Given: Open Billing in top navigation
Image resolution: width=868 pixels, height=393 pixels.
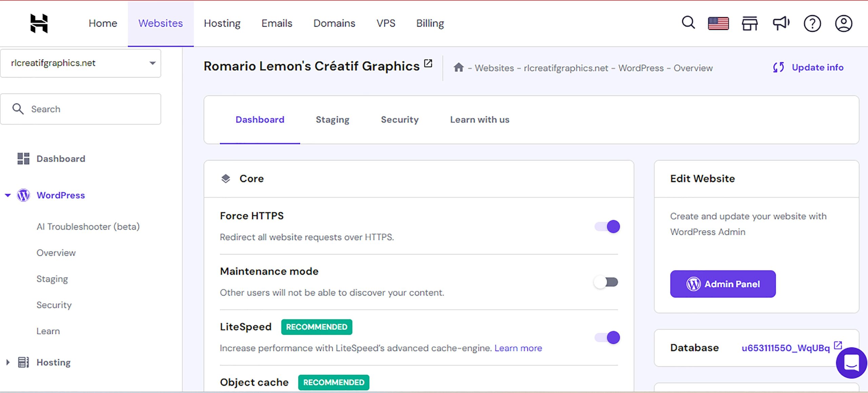Looking at the screenshot, I should (430, 23).
